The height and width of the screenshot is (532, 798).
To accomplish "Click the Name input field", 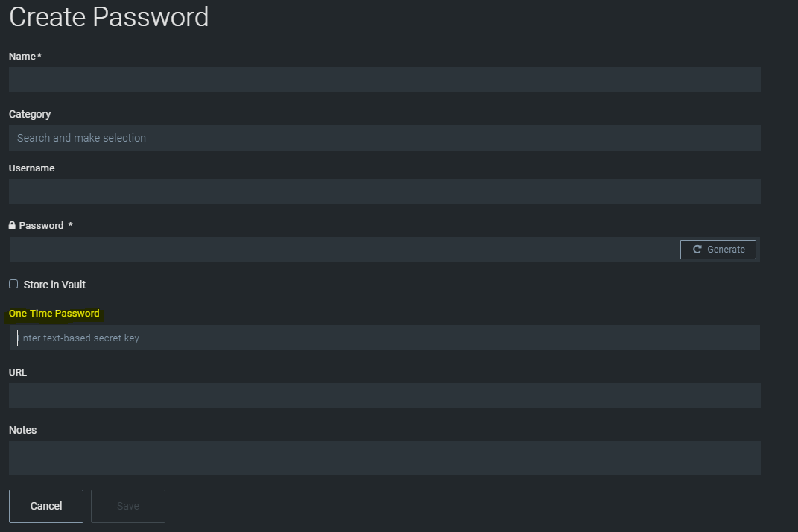I will pos(384,80).
